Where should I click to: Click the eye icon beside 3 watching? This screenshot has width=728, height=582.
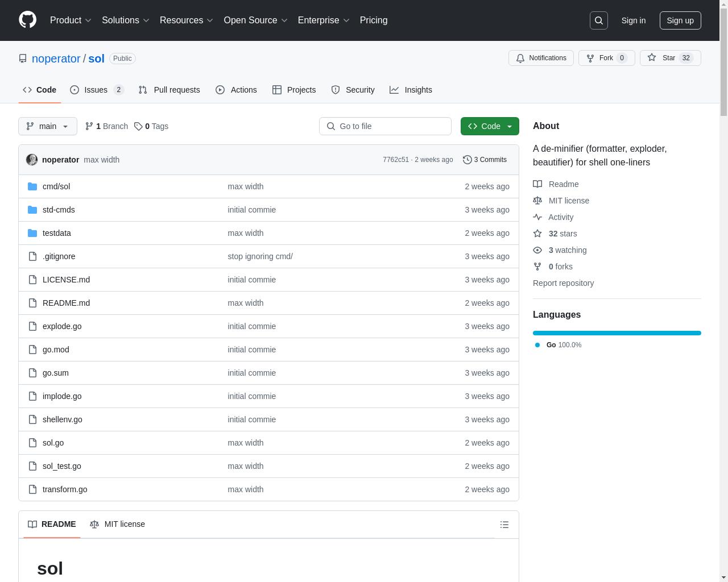coord(537,250)
